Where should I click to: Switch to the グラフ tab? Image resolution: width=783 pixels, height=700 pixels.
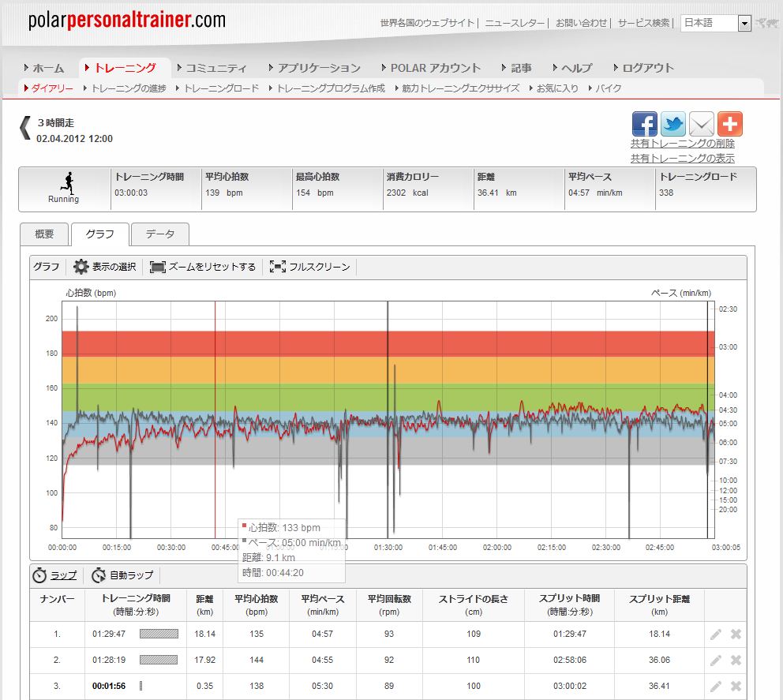[x=100, y=234]
